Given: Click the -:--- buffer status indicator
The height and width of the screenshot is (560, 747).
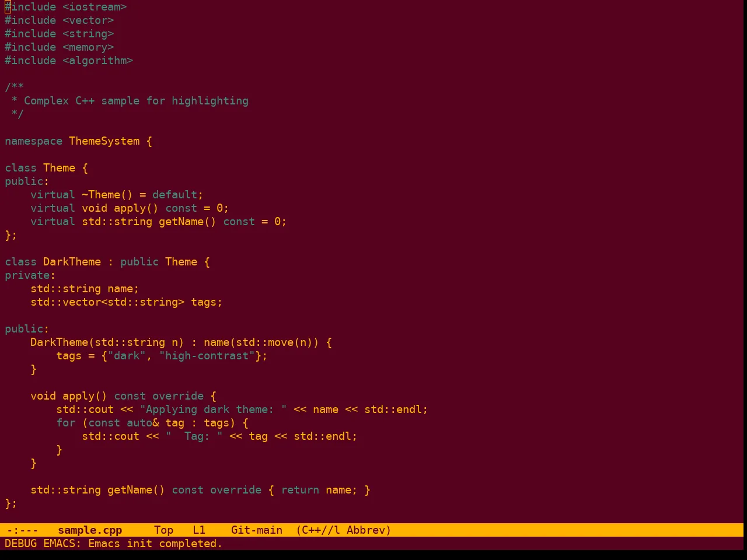Looking at the screenshot, I should (x=23, y=530).
